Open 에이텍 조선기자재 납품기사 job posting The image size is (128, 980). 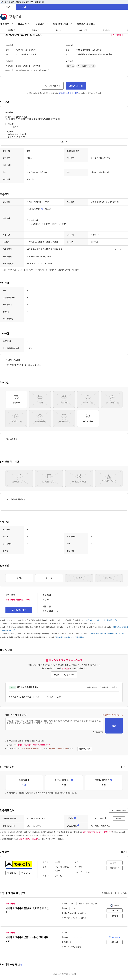[27, 939]
